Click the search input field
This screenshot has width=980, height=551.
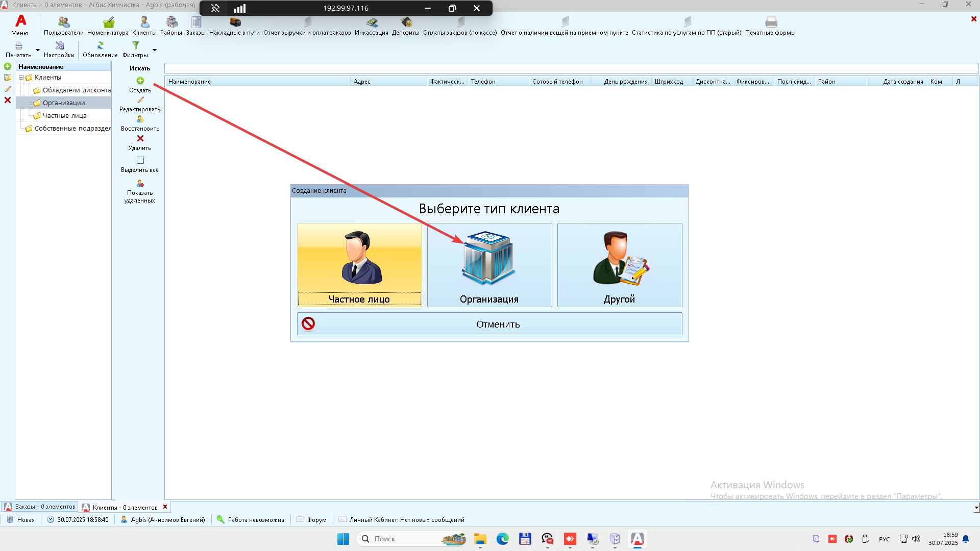(x=571, y=68)
